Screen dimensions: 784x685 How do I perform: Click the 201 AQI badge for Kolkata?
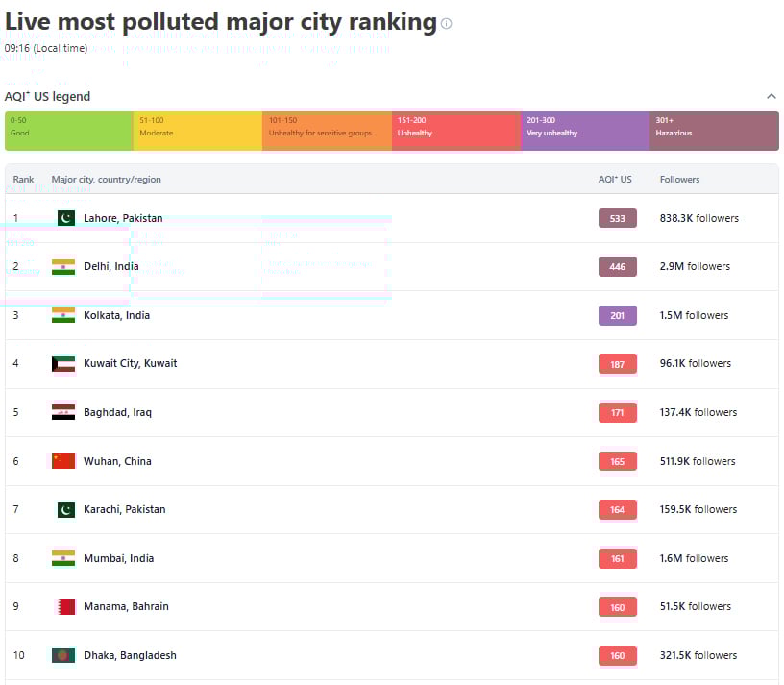[x=617, y=315]
